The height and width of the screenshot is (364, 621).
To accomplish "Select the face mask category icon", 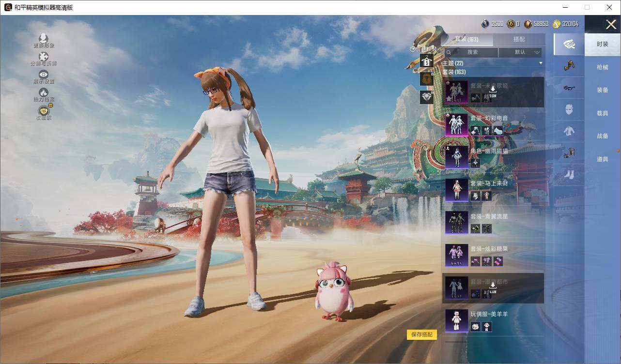I will click(x=569, y=109).
